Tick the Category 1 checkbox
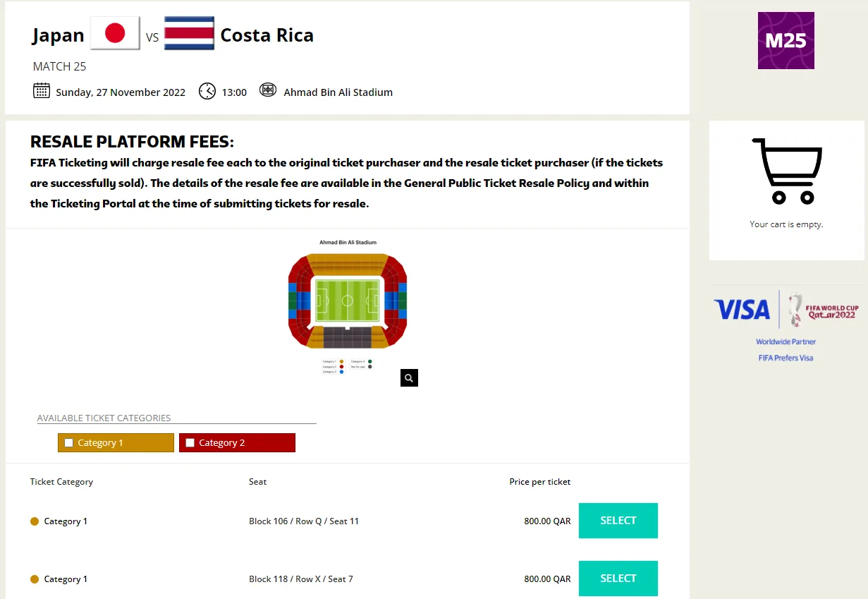 tap(68, 443)
